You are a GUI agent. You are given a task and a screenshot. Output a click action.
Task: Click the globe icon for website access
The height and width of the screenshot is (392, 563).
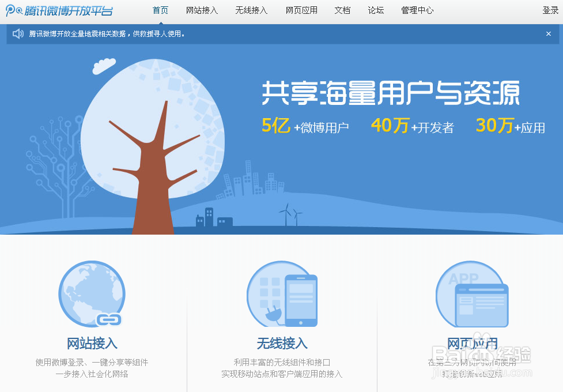[92, 294]
